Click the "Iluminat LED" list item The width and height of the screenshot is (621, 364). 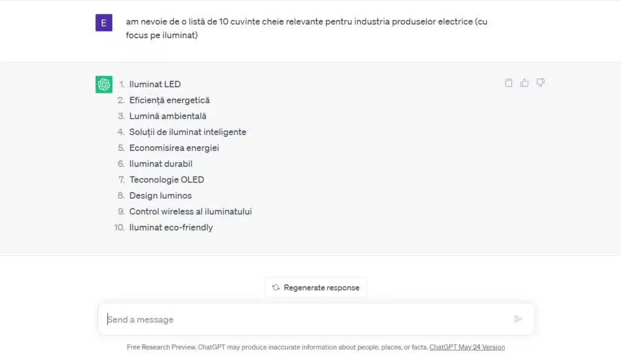pos(155,84)
